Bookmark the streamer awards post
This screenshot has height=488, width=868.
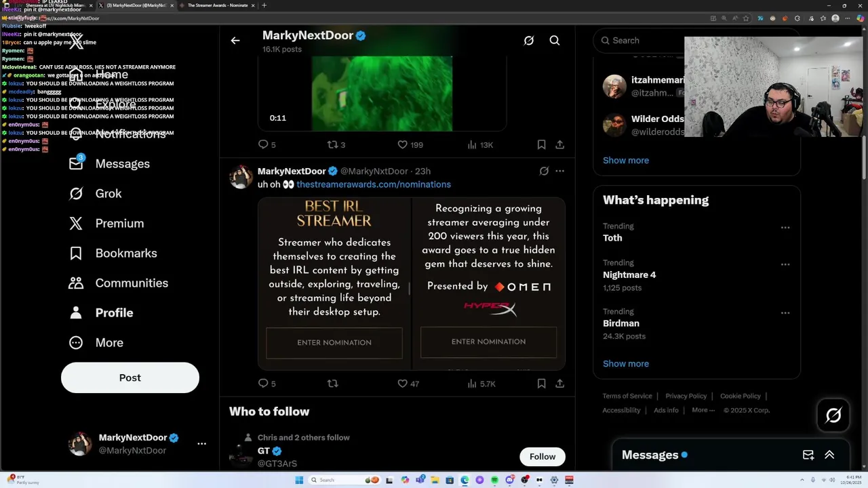coord(541,384)
